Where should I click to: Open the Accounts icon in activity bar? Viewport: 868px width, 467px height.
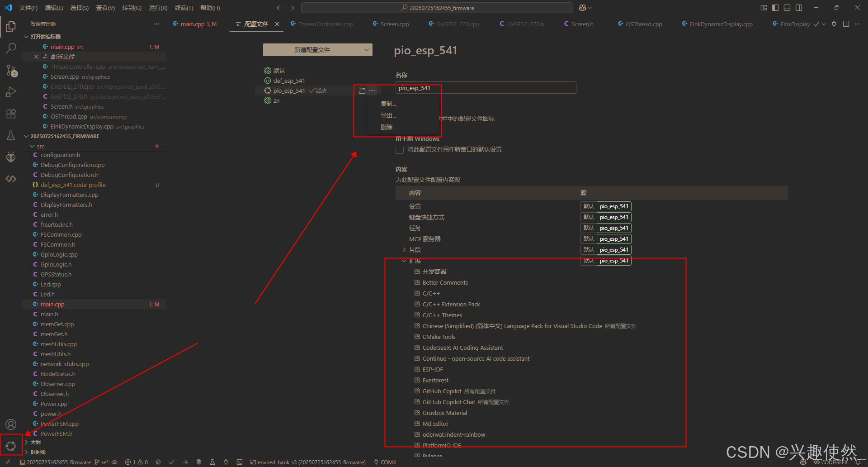click(x=11, y=424)
